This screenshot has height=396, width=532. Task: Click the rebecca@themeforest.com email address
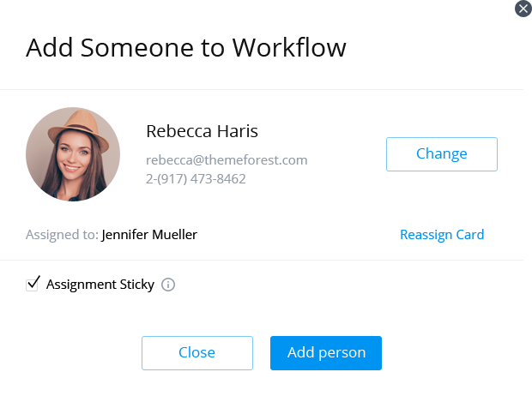point(227,160)
